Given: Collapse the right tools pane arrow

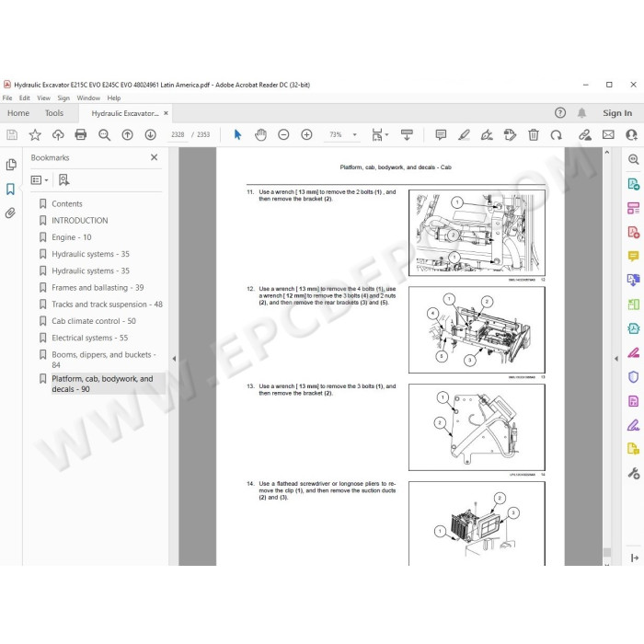Looking at the screenshot, I should click(616, 359).
